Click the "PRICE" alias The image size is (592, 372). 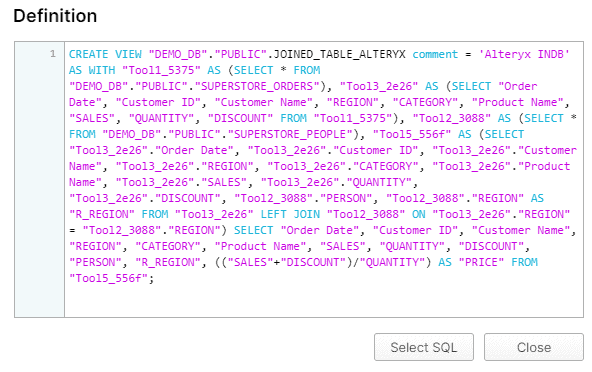tap(481, 262)
